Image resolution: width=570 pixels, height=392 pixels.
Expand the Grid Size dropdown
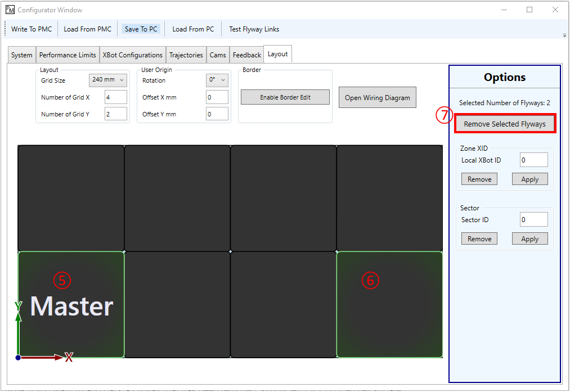point(108,80)
